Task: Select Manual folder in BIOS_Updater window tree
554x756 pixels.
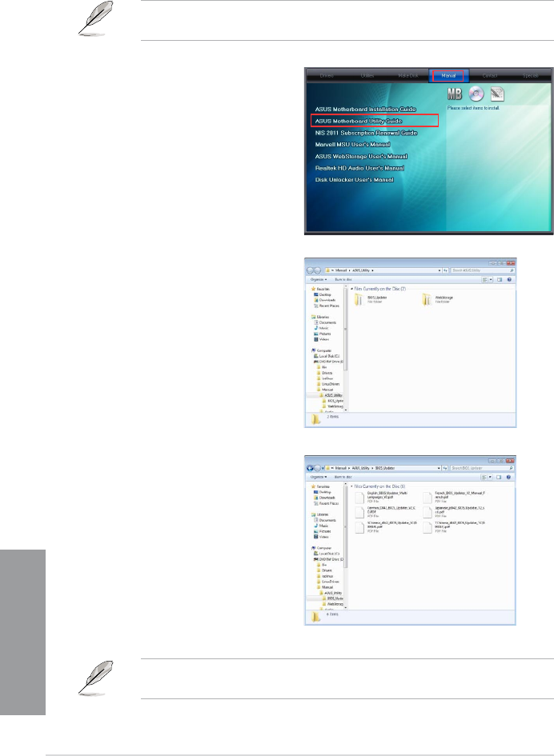Action: [325, 587]
